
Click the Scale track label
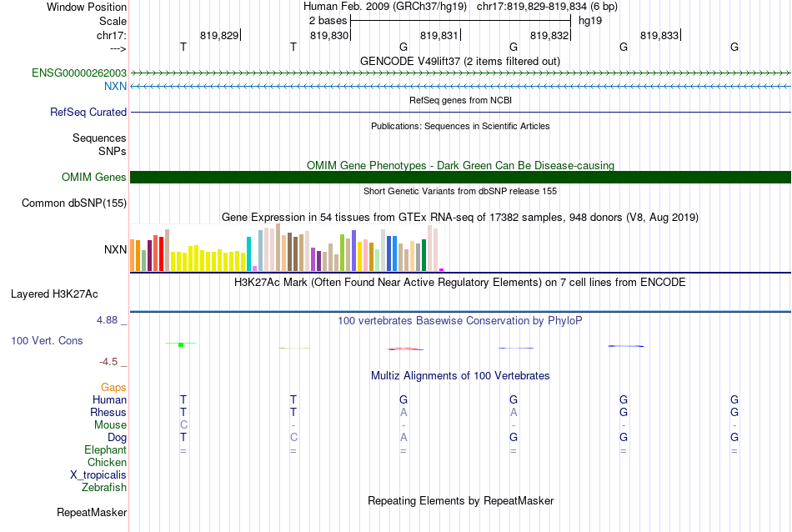click(113, 21)
